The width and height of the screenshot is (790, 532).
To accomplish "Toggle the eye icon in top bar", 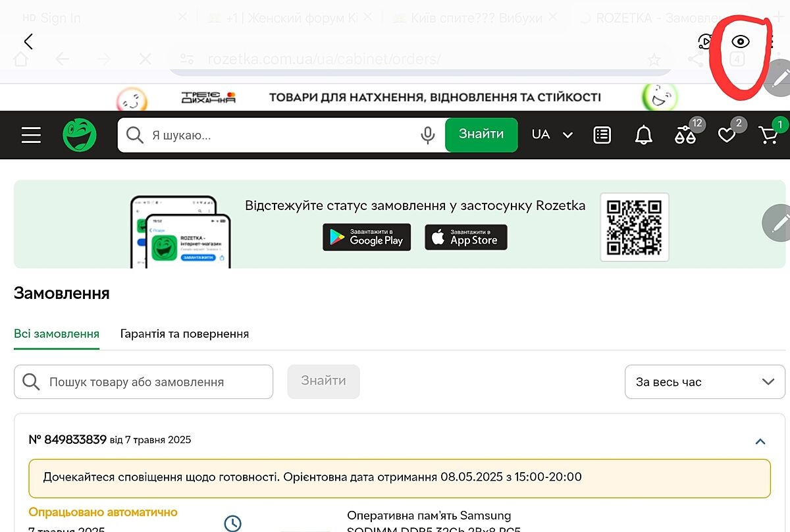I will click(741, 42).
